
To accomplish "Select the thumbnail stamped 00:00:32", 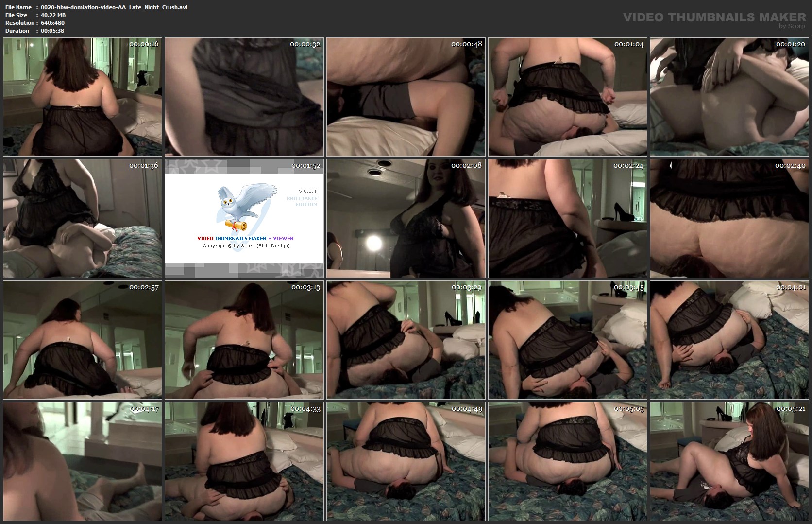I will [x=244, y=97].
